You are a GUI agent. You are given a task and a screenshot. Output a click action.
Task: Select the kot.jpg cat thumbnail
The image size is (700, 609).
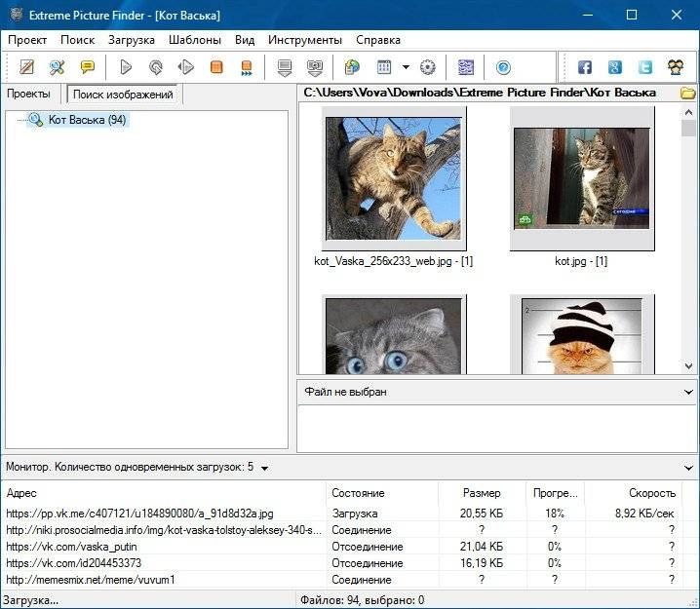(582, 178)
